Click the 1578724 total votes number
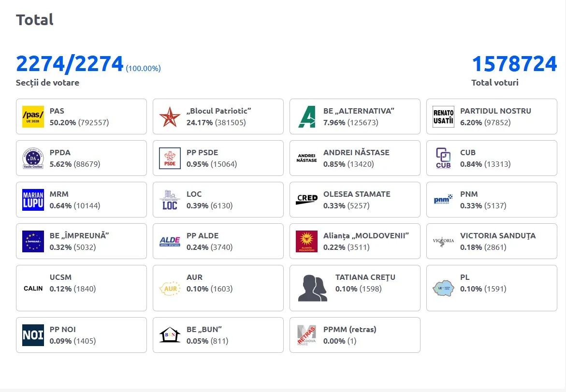The image size is (566, 392). [x=514, y=64]
